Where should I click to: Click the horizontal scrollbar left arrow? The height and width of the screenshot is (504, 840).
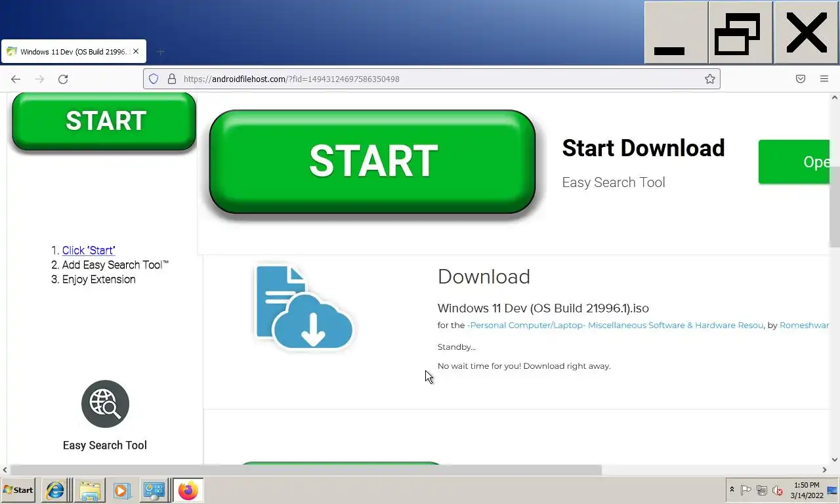5,470
